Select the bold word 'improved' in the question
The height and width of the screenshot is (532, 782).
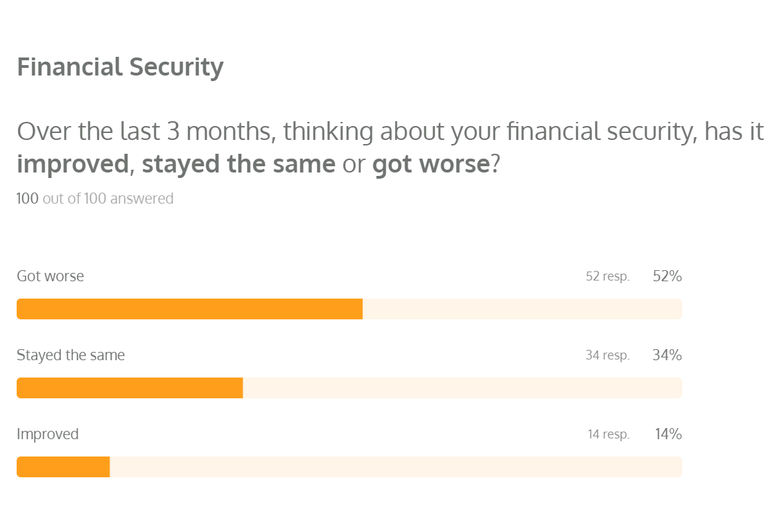73,166
